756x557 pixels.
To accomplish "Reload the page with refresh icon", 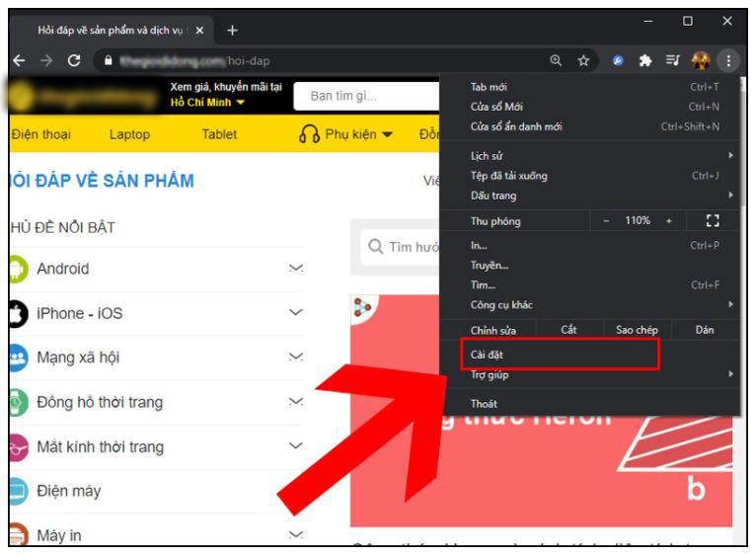I will 74,61.
